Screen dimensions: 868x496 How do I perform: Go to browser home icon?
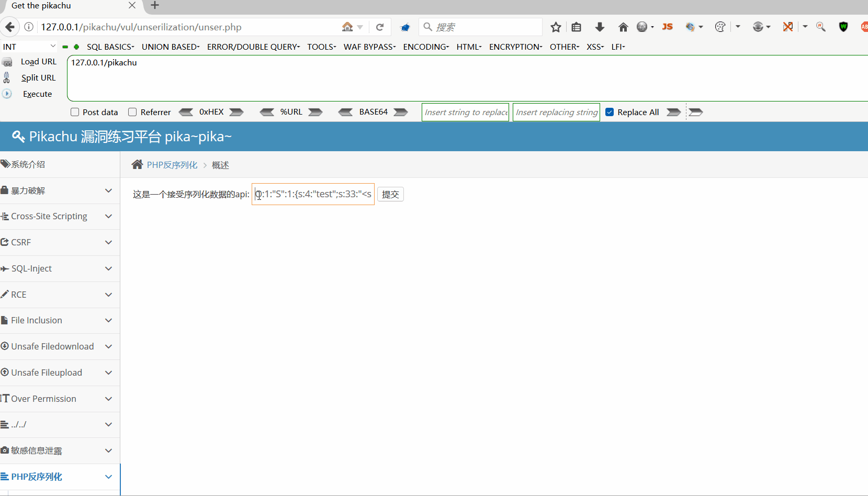[623, 27]
